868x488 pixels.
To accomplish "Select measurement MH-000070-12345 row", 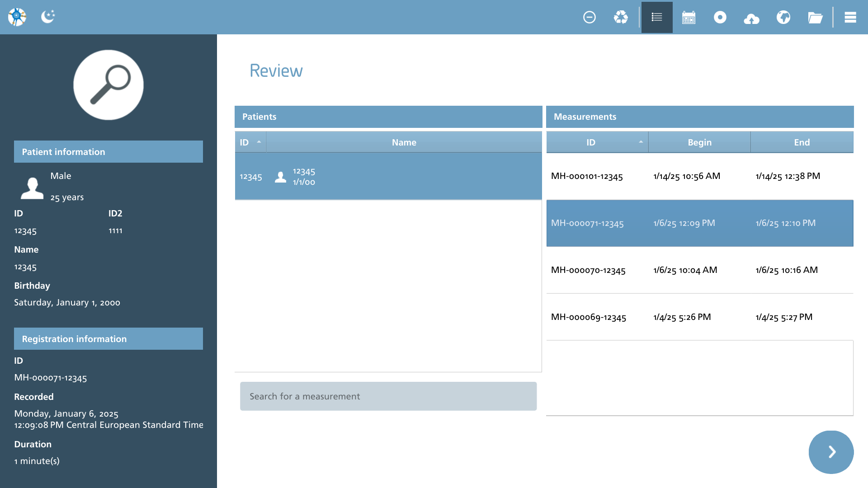I will [x=700, y=270].
